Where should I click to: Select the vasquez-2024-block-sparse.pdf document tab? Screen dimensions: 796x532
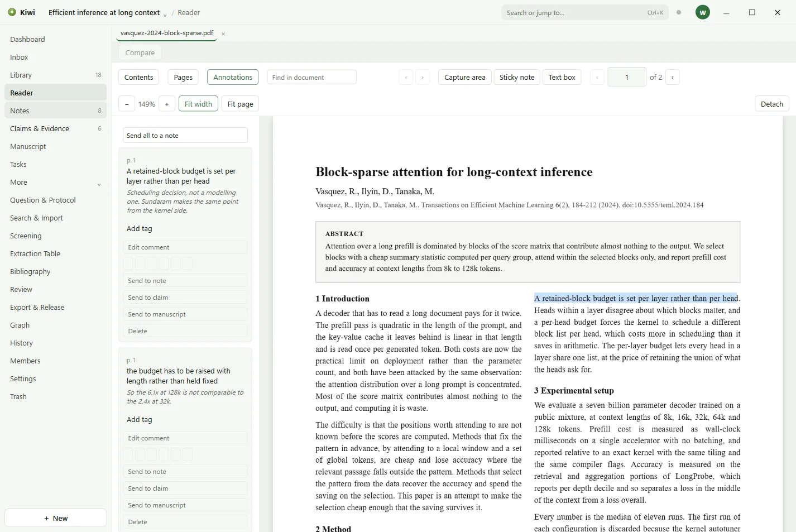166,33
